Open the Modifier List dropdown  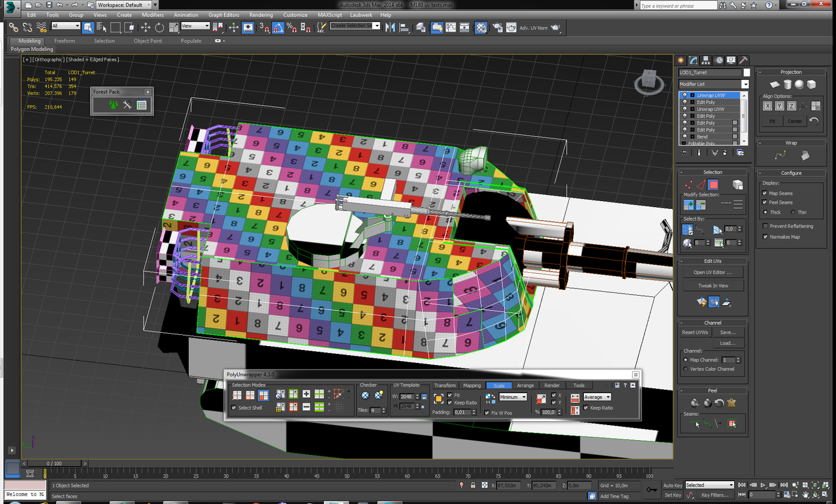745,84
